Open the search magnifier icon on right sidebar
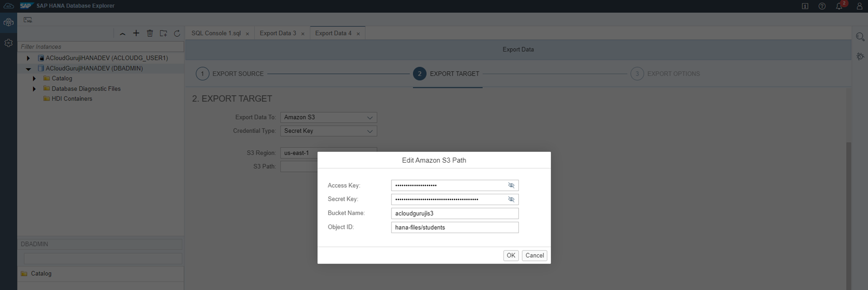This screenshot has height=290, width=868. tap(860, 37)
